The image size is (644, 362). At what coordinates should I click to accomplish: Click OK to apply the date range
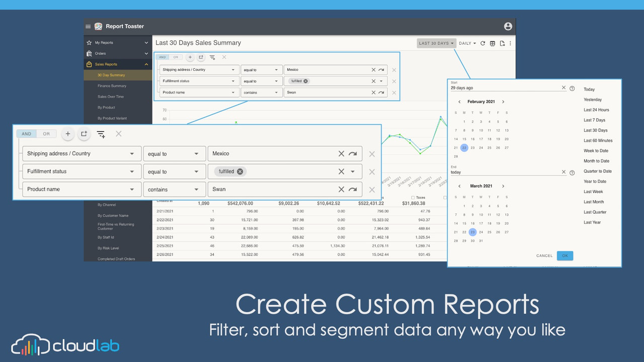click(x=565, y=255)
